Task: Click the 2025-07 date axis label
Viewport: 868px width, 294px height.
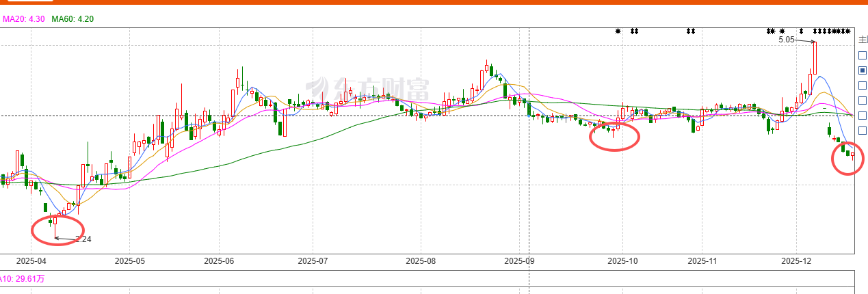Action: click(313, 260)
